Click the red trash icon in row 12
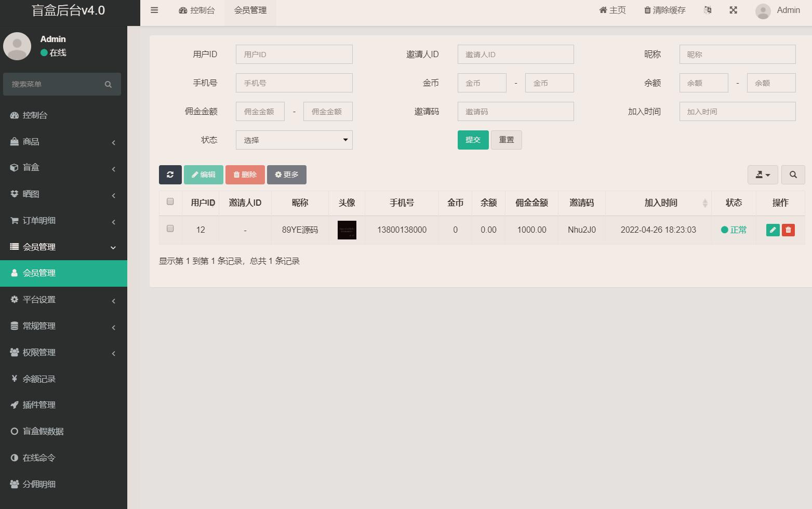 (788, 230)
